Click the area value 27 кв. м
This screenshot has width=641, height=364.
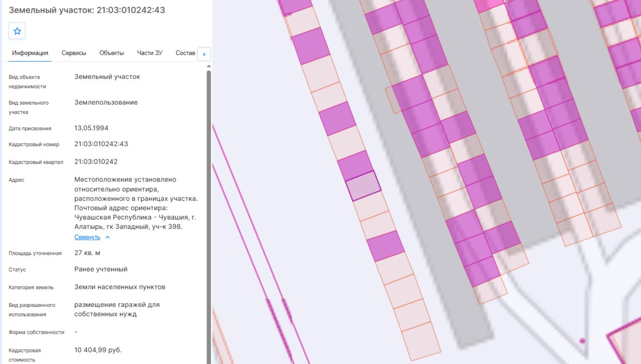point(87,253)
